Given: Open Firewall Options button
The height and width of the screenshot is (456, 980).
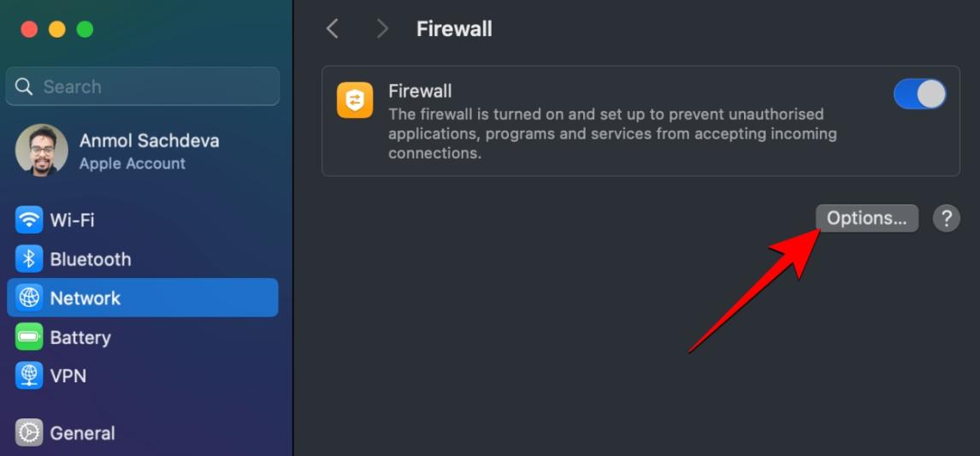Looking at the screenshot, I should [866, 218].
